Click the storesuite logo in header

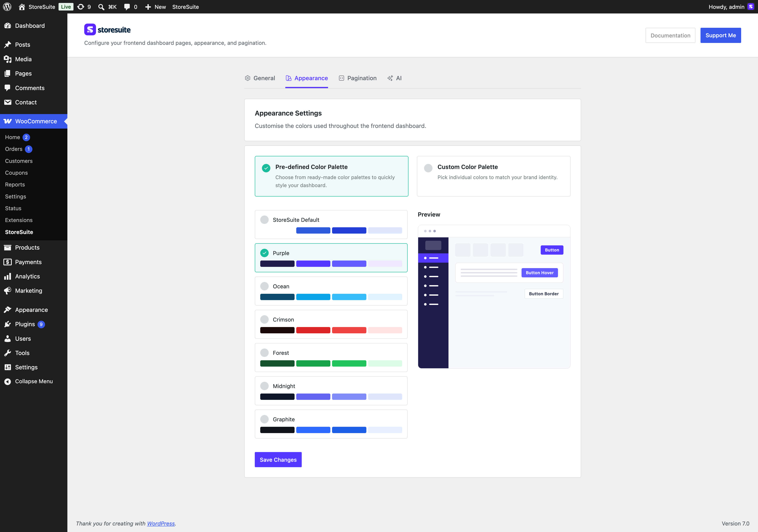[107, 30]
